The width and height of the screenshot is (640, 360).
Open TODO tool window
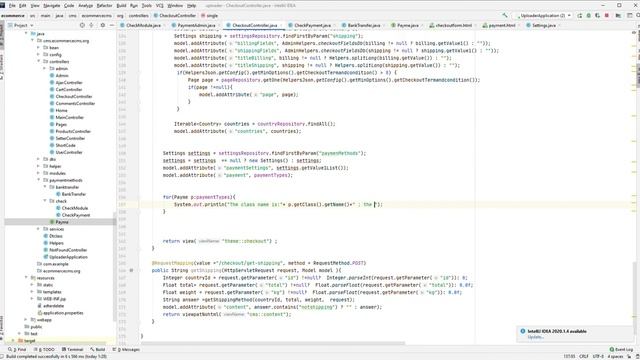pos(44,349)
